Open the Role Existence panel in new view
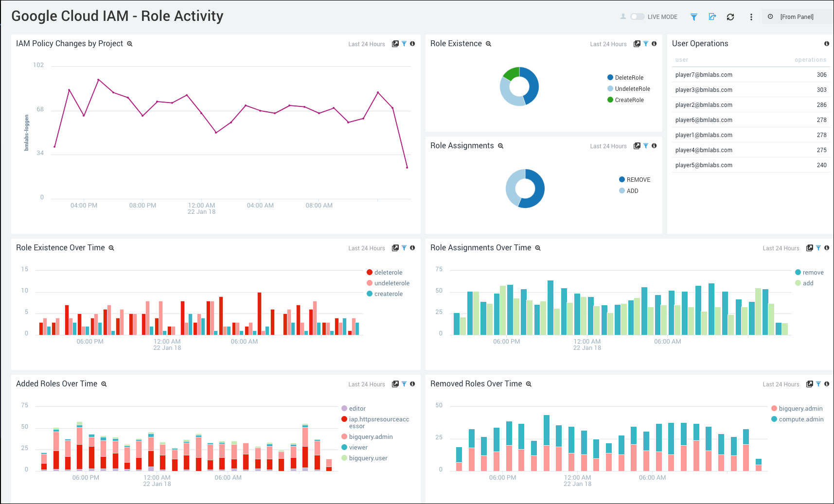This screenshot has height=504, width=834. tap(637, 44)
